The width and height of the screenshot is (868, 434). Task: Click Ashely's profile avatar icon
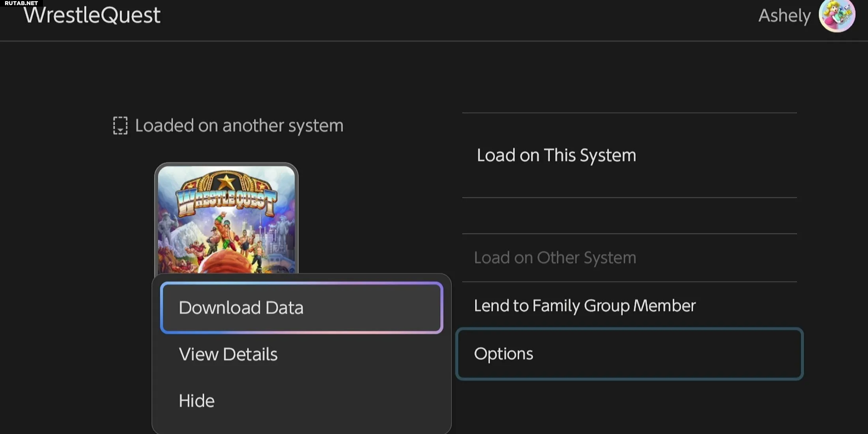click(x=837, y=16)
